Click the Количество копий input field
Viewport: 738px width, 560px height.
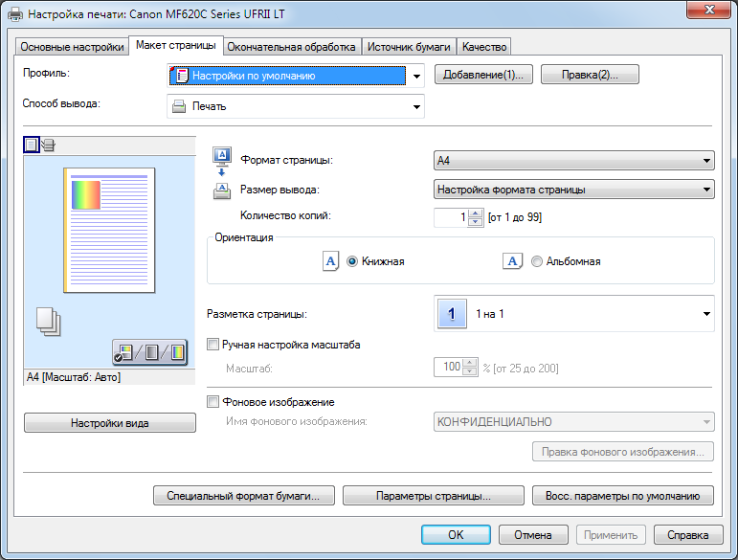(x=452, y=217)
